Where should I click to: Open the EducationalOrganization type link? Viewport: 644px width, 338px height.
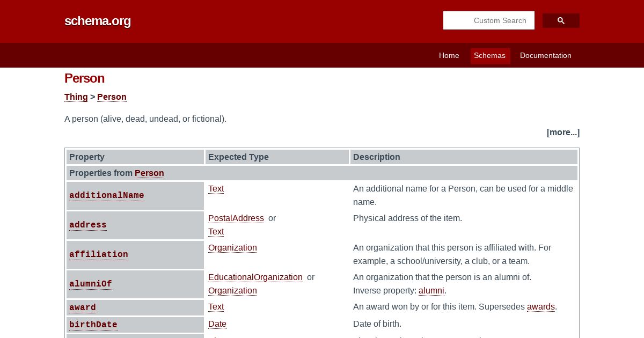(255, 277)
